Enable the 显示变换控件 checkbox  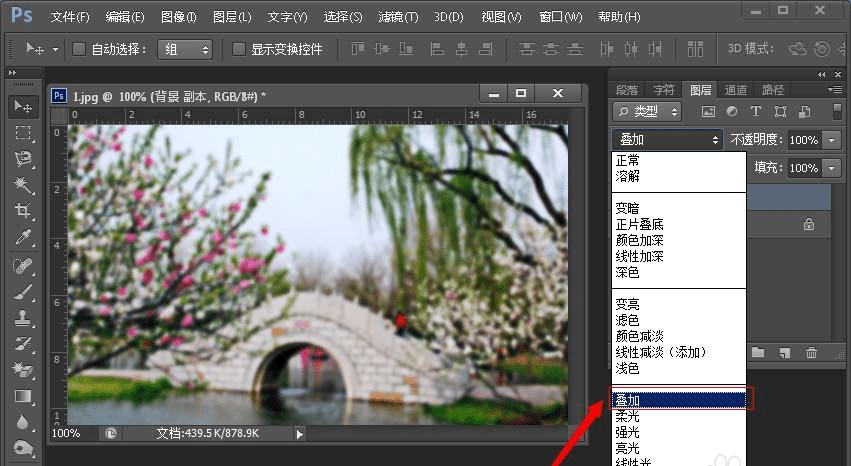238,49
